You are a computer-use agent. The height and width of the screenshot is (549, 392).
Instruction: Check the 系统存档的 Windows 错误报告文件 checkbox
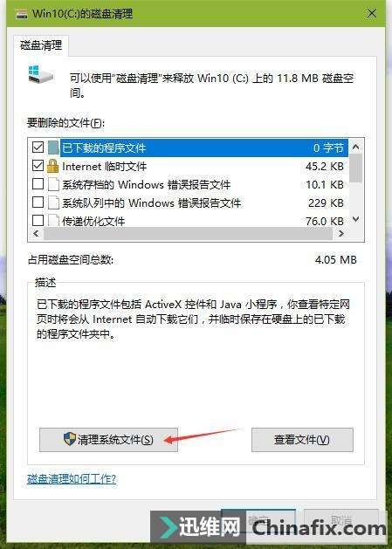coord(38,184)
